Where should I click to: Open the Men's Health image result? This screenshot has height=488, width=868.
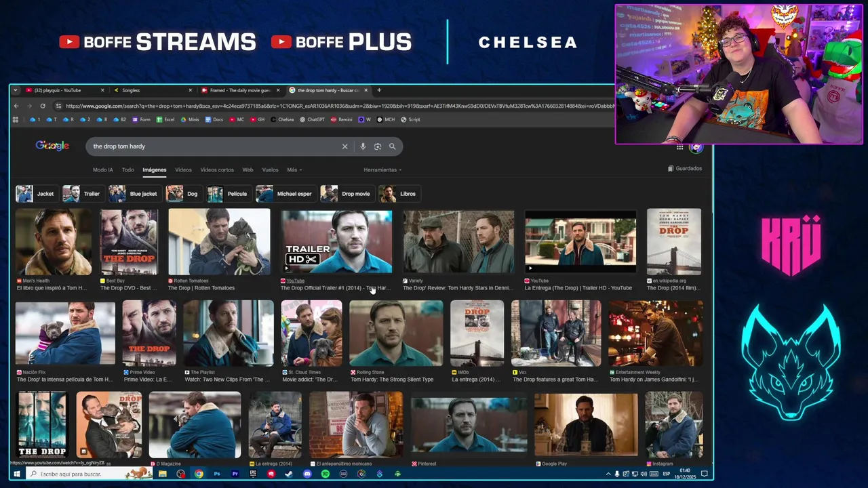(54, 242)
